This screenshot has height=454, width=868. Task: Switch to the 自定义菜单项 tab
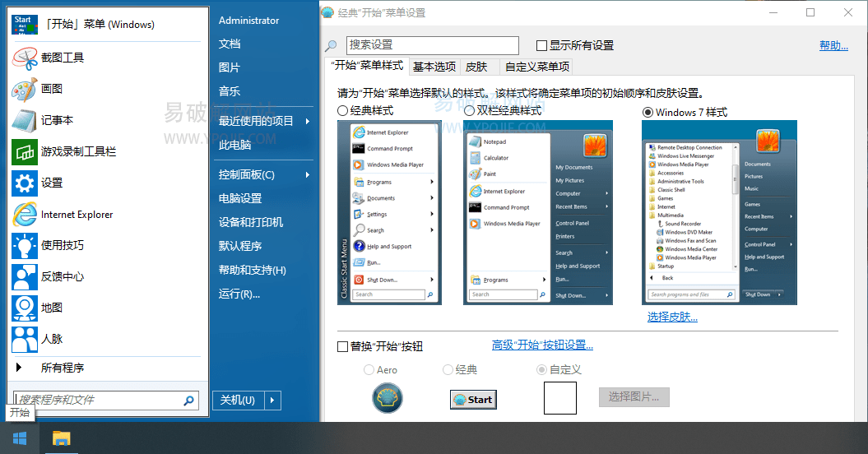pyautogui.click(x=537, y=67)
